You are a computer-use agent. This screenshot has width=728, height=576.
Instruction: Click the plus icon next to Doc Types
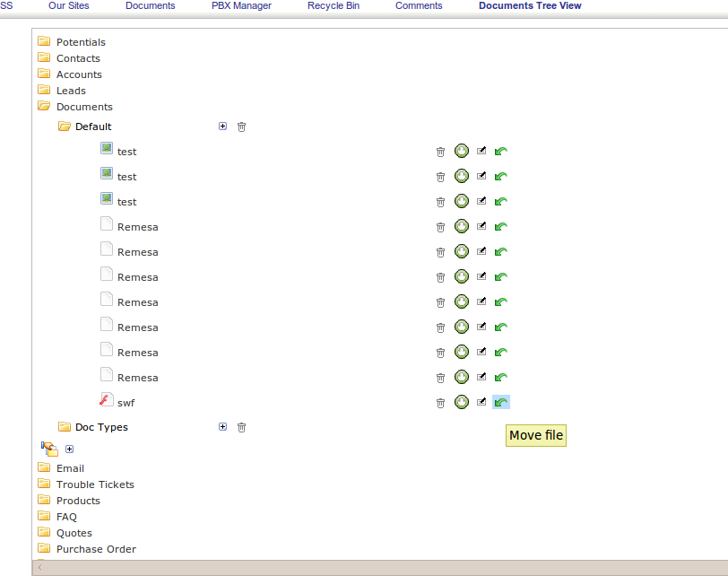[x=222, y=427]
